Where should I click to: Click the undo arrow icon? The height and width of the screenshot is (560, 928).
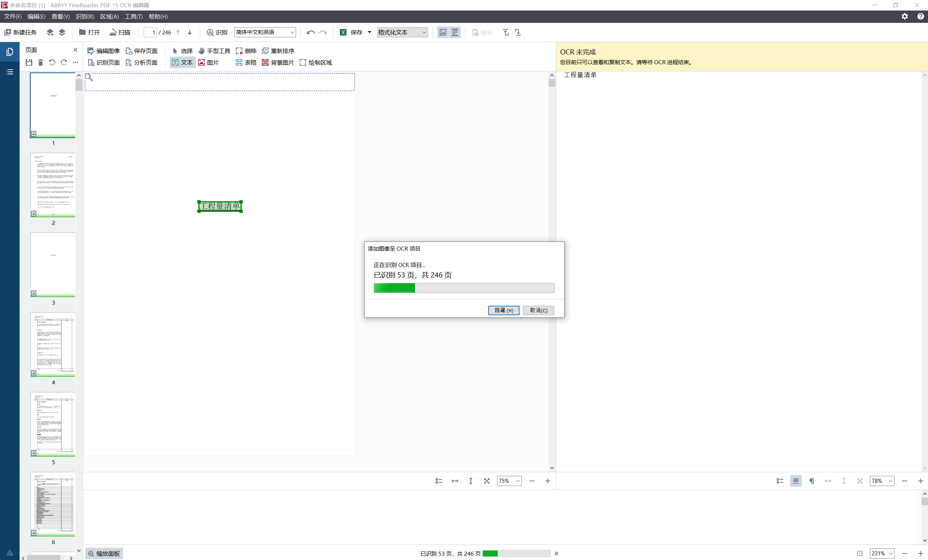coord(311,32)
